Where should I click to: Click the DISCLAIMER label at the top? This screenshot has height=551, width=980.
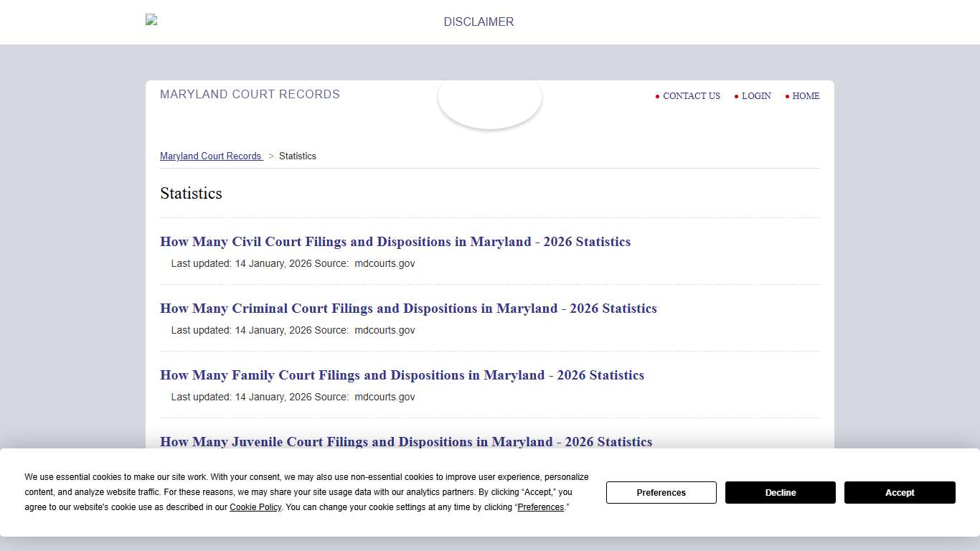pyautogui.click(x=478, y=22)
